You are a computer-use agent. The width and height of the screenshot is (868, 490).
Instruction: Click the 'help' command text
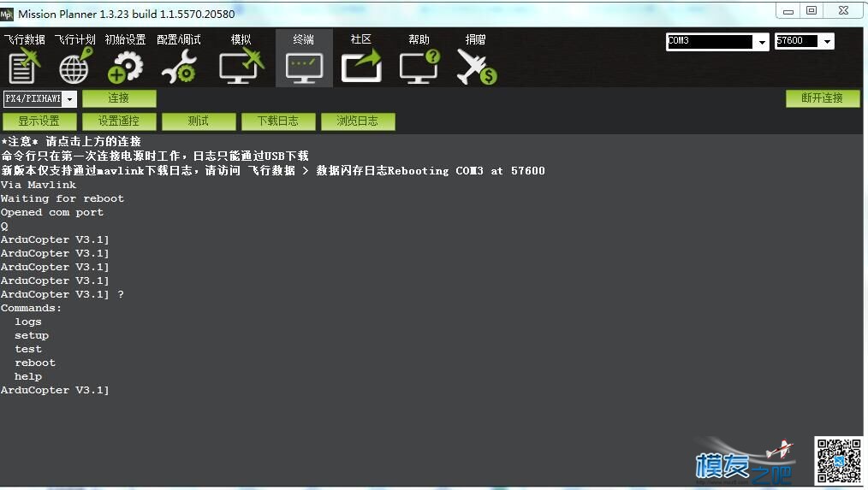point(28,376)
